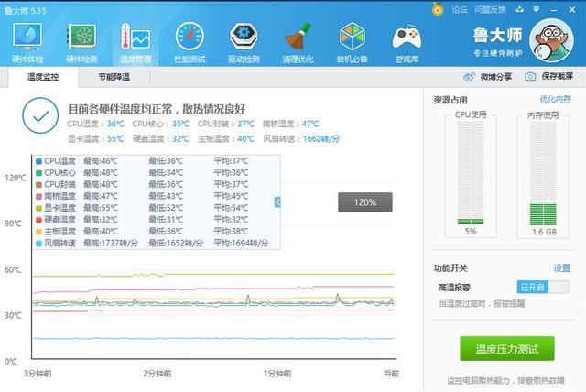Viewport: 586px width, 392px height.
Task: Switch to the 节能降温 tab
Action: pyautogui.click(x=114, y=77)
